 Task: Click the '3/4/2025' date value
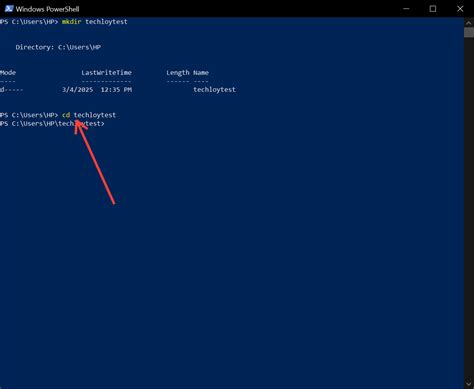point(78,89)
